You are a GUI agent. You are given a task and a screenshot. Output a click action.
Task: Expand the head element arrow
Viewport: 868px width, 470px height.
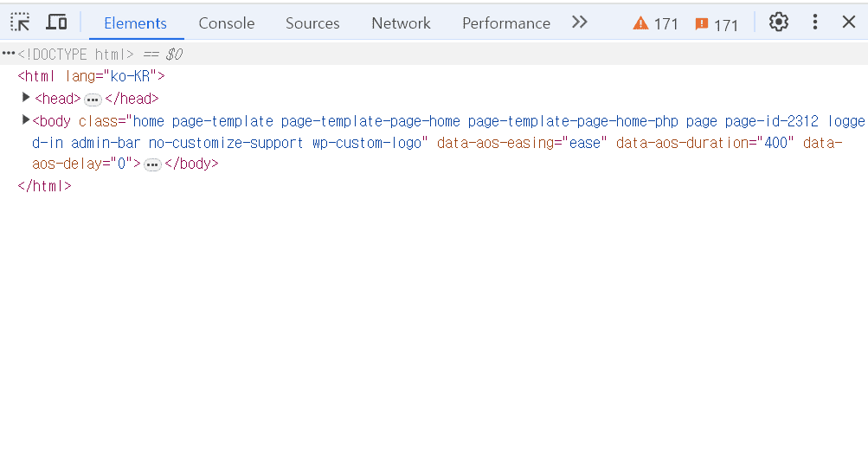pyautogui.click(x=25, y=98)
